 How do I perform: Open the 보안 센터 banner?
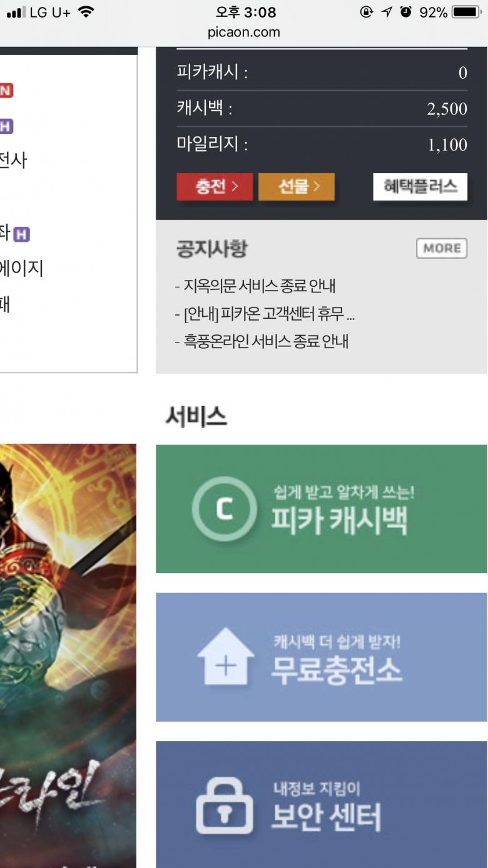click(x=322, y=805)
